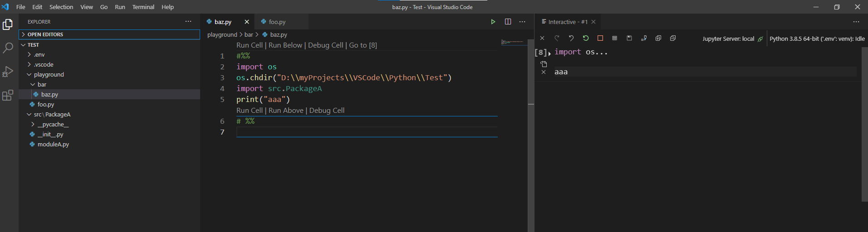868x232 pixels.
Task: Expand the .vscode folder
Action: click(x=109, y=64)
